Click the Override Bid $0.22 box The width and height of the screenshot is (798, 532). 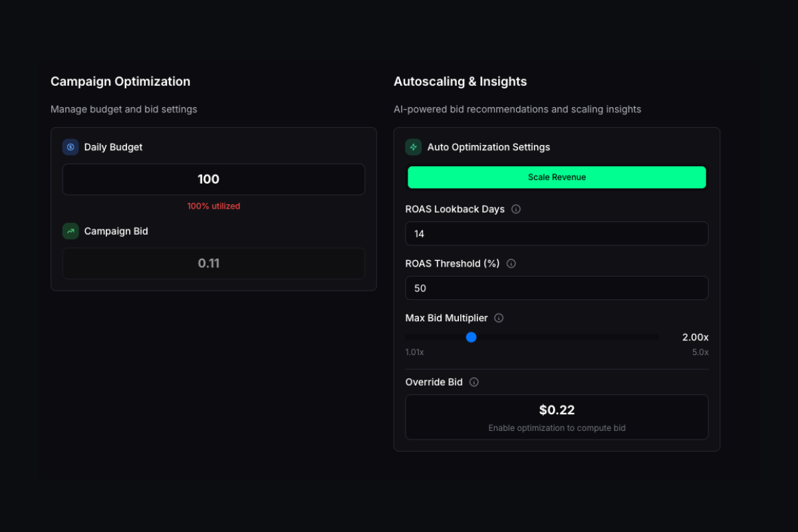[557, 417]
